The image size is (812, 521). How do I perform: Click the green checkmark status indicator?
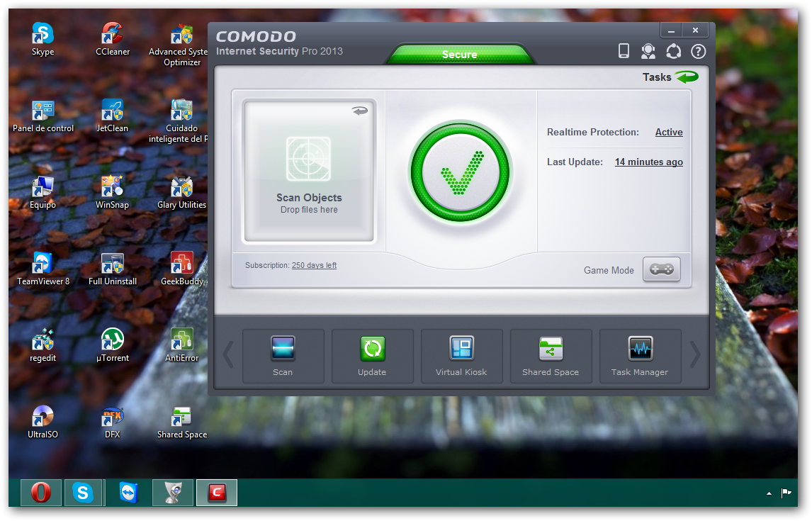[460, 172]
